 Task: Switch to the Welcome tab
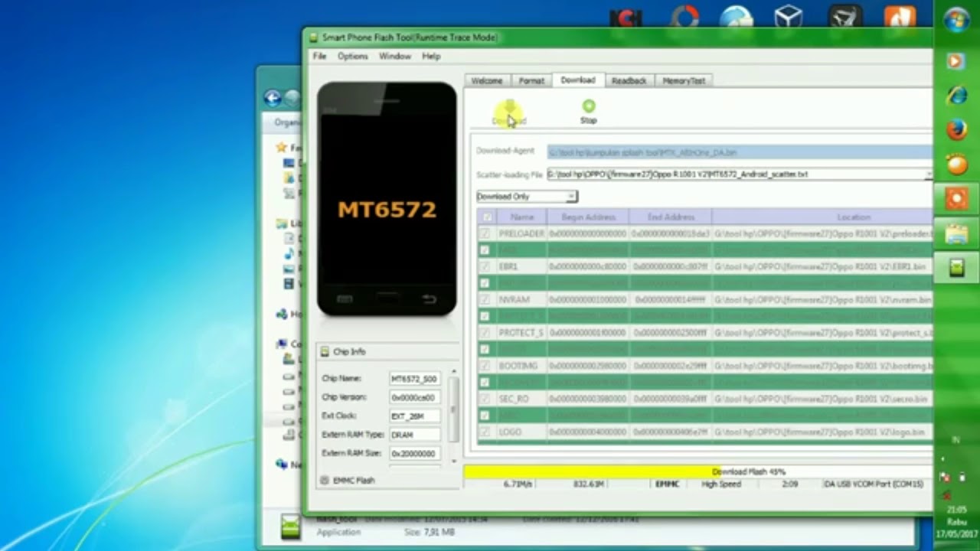coord(487,80)
